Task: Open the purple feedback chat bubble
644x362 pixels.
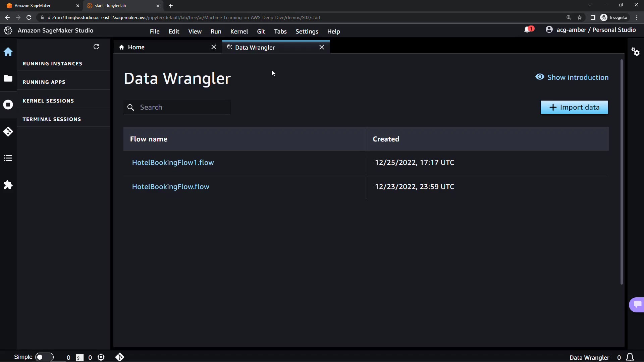Action: pos(637,304)
